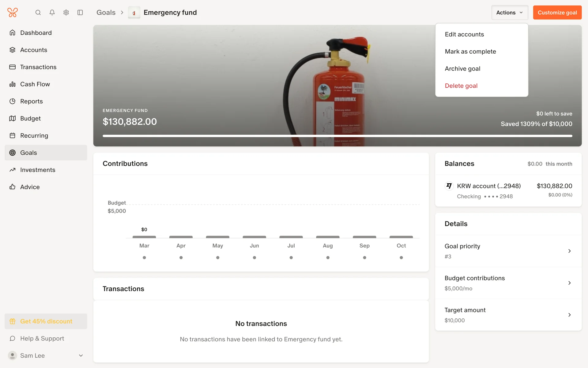Expand Budget contributions setting
The height and width of the screenshot is (368, 588).
pyautogui.click(x=569, y=283)
